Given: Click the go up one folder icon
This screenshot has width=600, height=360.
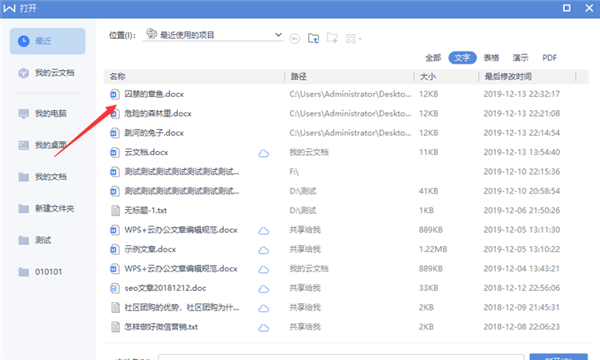Looking at the screenshot, I should click(x=313, y=38).
